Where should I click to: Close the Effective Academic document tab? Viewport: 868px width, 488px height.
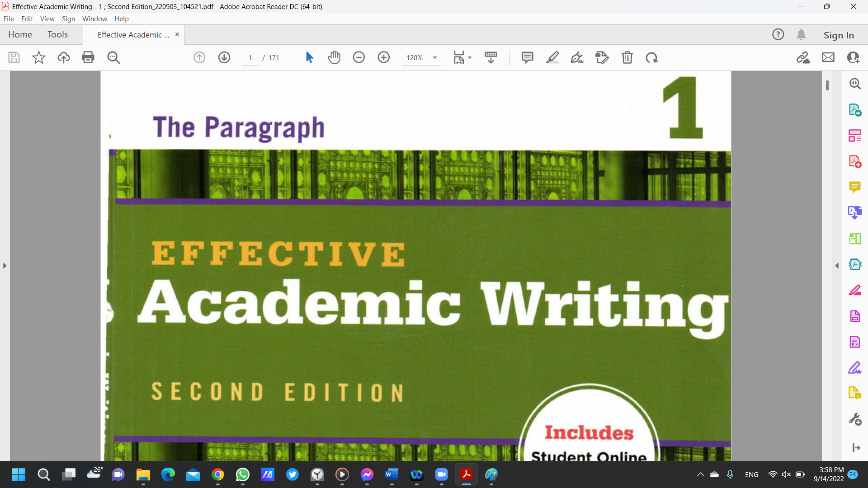pyautogui.click(x=177, y=34)
